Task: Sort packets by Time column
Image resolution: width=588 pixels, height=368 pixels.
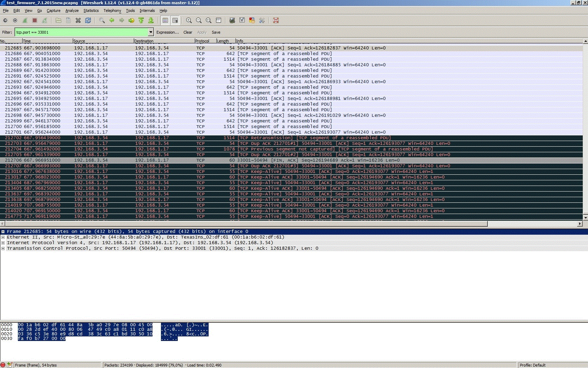Action: pos(47,41)
